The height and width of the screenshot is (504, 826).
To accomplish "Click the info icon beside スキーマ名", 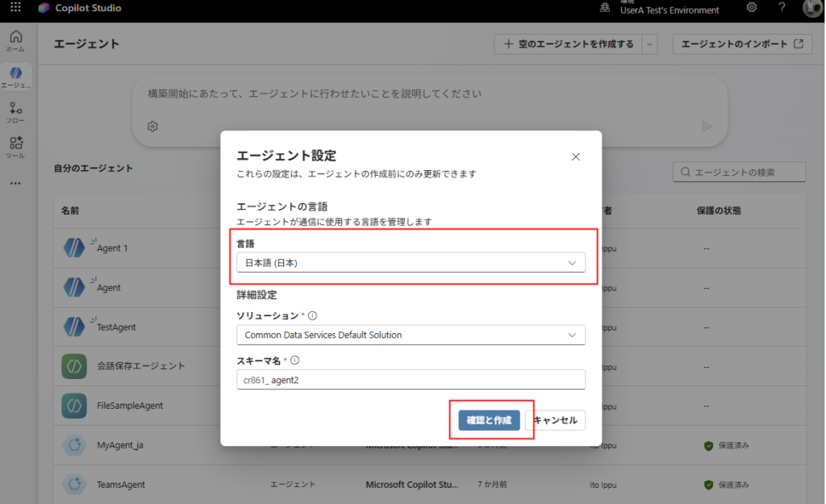I will (295, 360).
